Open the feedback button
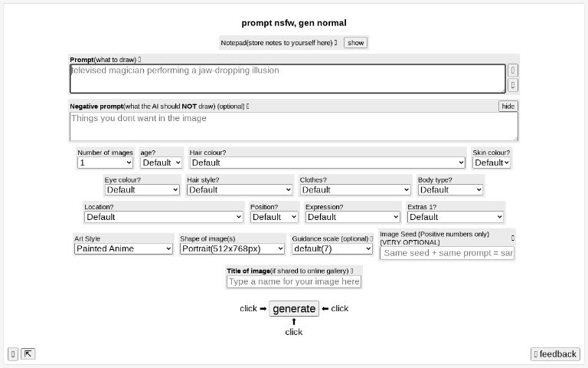This screenshot has height=368, width=588. click(x=554, y=353)
